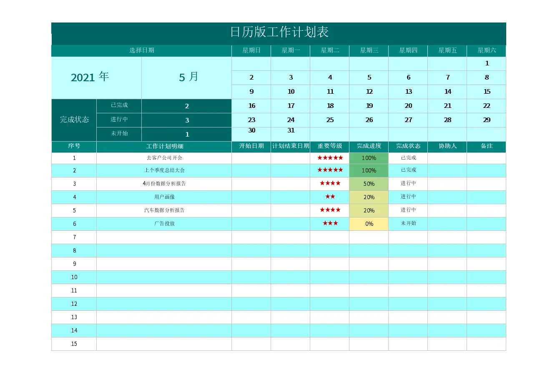Click the 工作计划明细 column header
Image resolution: width=555 pixels, height=392 pixels.
(x=164, y=146)
